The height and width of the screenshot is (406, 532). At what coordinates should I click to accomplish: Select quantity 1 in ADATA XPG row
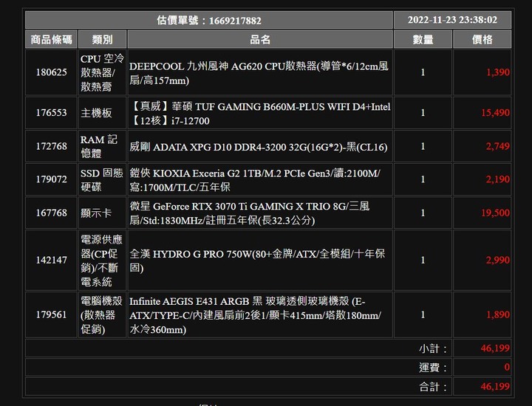coord(423,146)
